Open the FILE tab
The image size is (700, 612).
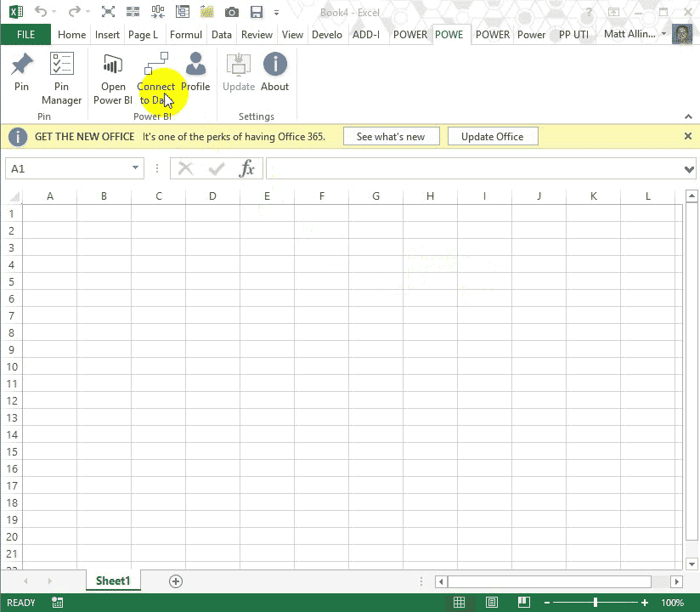[25, 34]
